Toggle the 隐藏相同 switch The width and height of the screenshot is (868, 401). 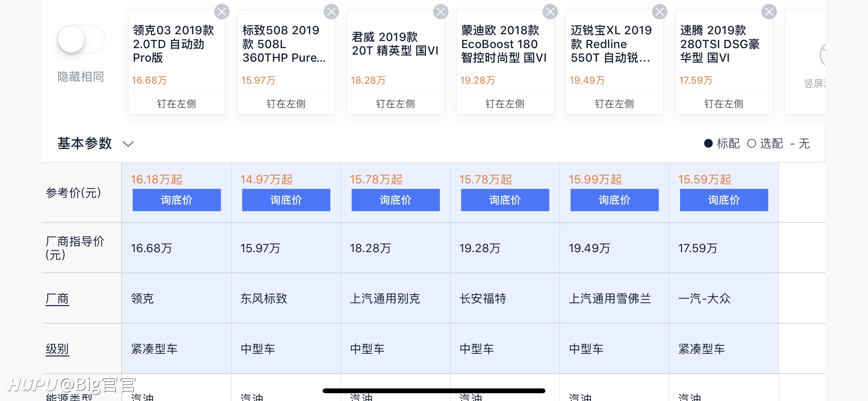tap(81, 39)
